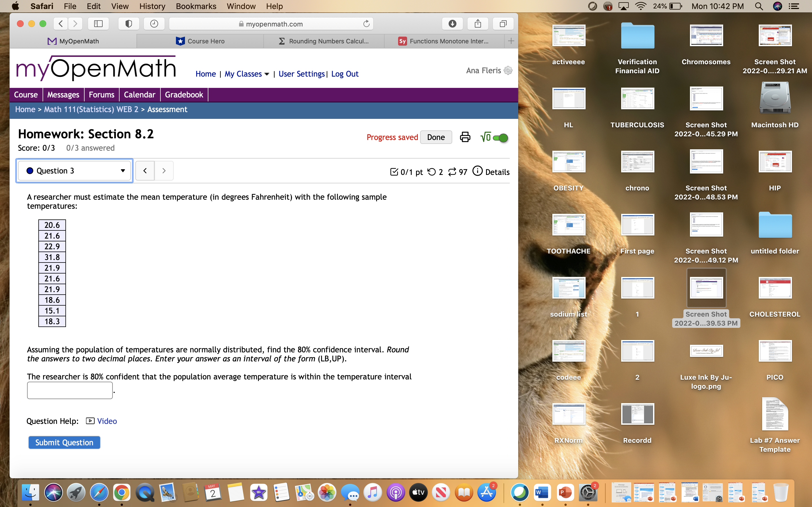The height and width of the screenshot is (507, 812).
Task: Click the Submit Question button
Action: (x=64, y=442)
